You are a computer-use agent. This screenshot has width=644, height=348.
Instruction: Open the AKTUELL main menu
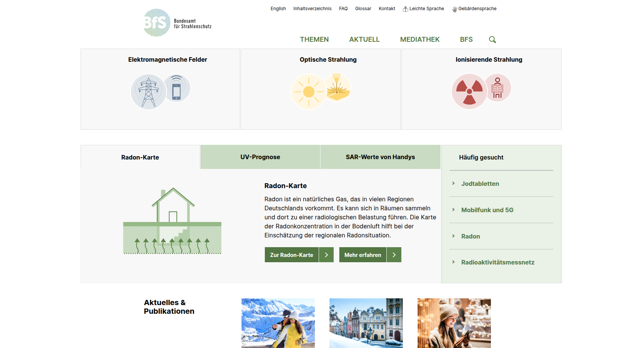coord(365,40)
